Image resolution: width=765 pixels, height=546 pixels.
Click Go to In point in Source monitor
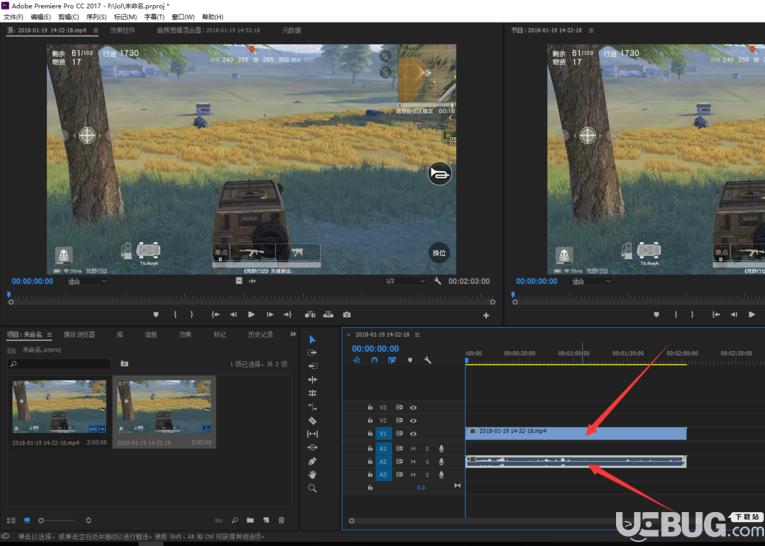pyautogui.click(x=215, y=315)
